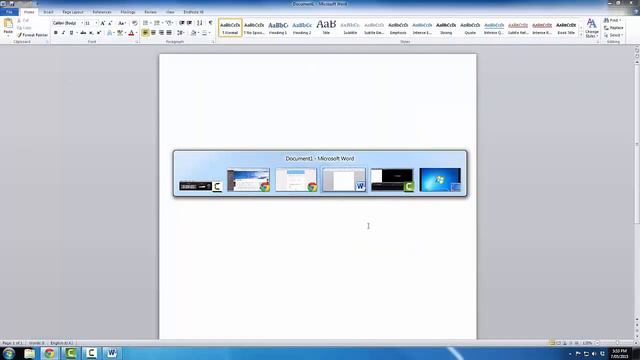Switch to the References tab
640x360 pixels.
point(102,12)
